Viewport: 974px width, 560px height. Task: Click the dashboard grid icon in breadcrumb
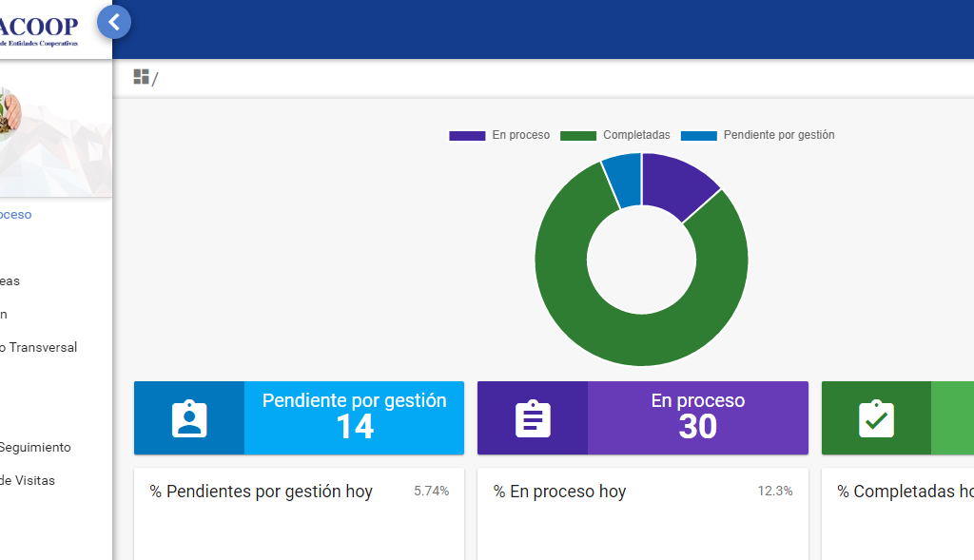(141, 77)
